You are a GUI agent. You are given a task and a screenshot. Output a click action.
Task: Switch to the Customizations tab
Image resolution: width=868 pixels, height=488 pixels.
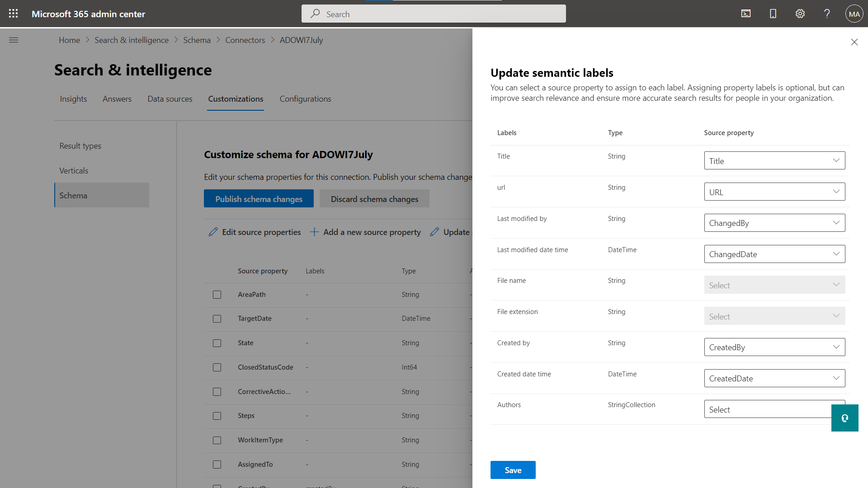(x=236, y=99)
